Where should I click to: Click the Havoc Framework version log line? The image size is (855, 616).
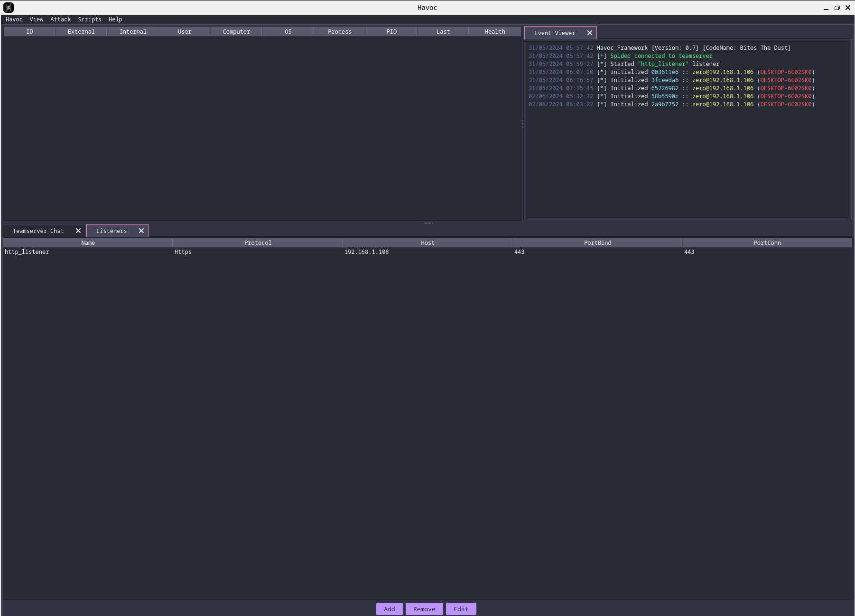[x=660, y=48]
